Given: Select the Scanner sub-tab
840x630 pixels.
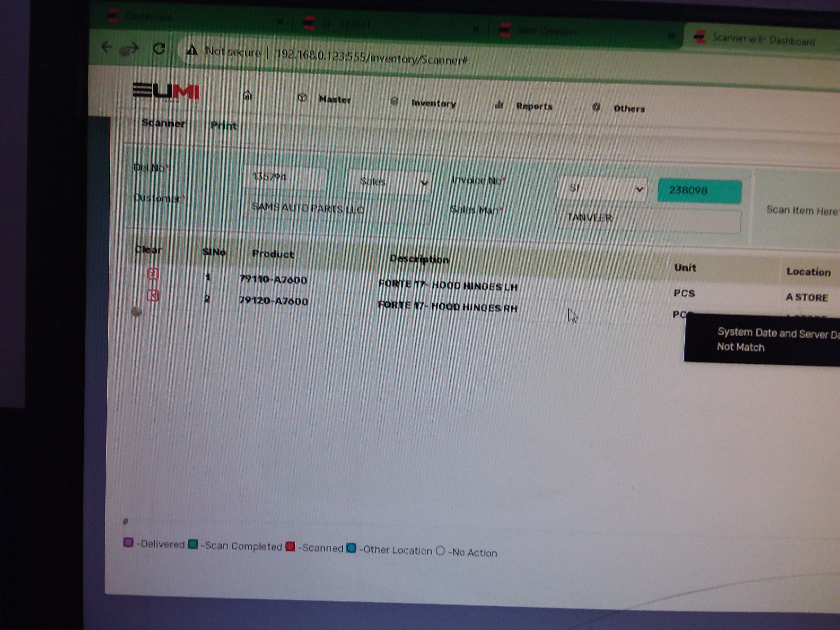Looking at the screenshot, I should [x=163, y=123].
